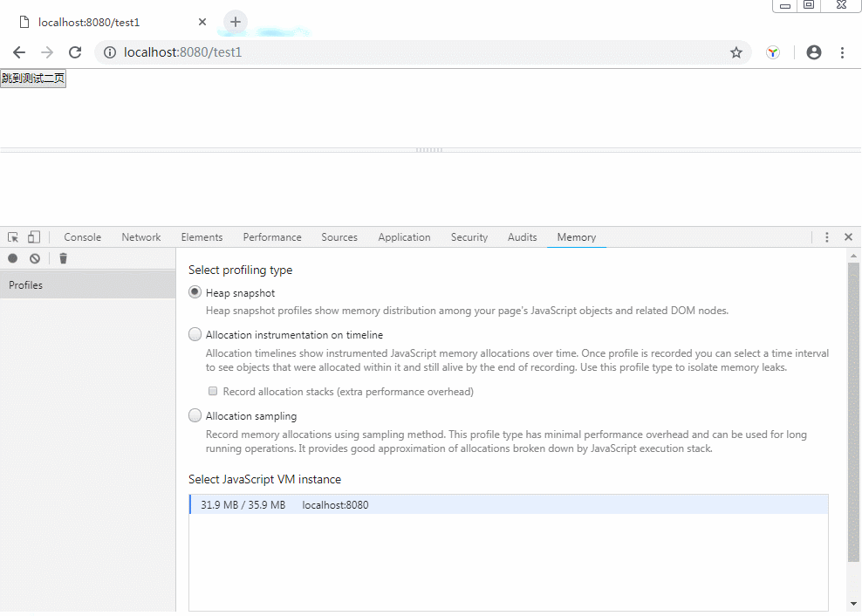This screenshot has height=616, width=862.
Task: Switch to the Application tab
Action: click(404, 237)
